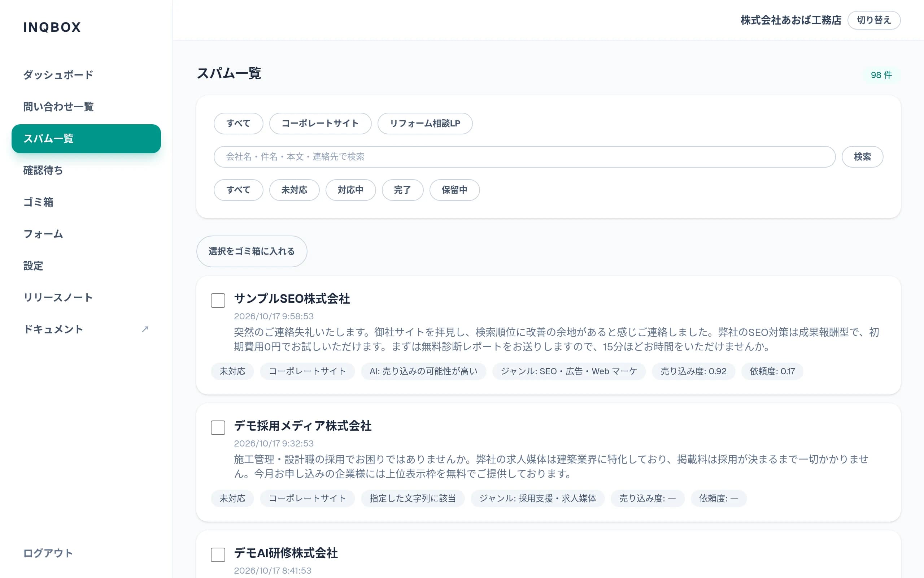The height and width of the screenshot is (578, 924).
Task: Click the AI: 売り込みの可能性が高い tag
Action: [x=423, y=371]
